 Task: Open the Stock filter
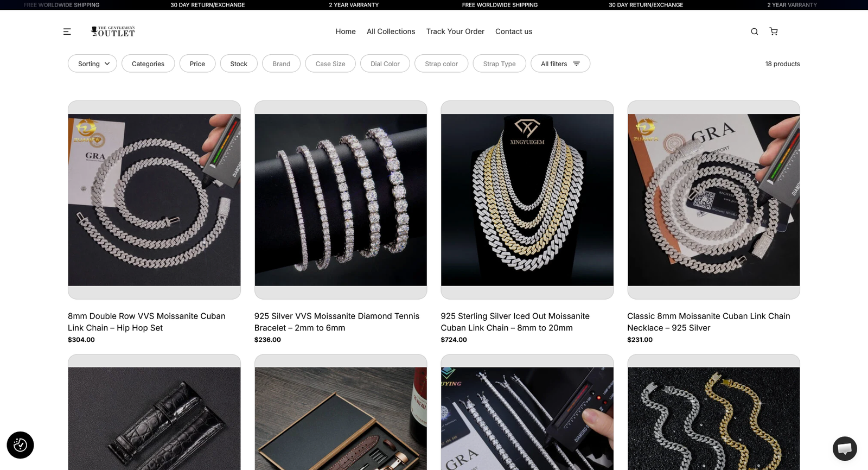(239, 63)
